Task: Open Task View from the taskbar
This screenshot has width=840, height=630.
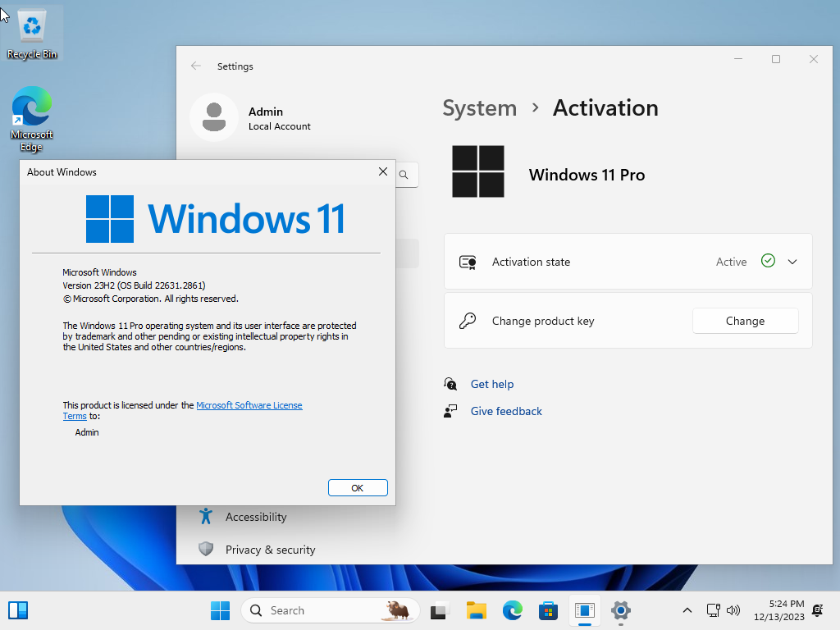Action: (440, 610)
